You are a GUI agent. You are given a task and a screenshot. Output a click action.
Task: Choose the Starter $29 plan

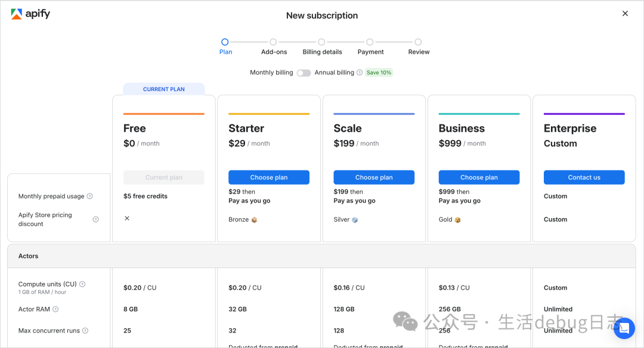tap(269, 178)
